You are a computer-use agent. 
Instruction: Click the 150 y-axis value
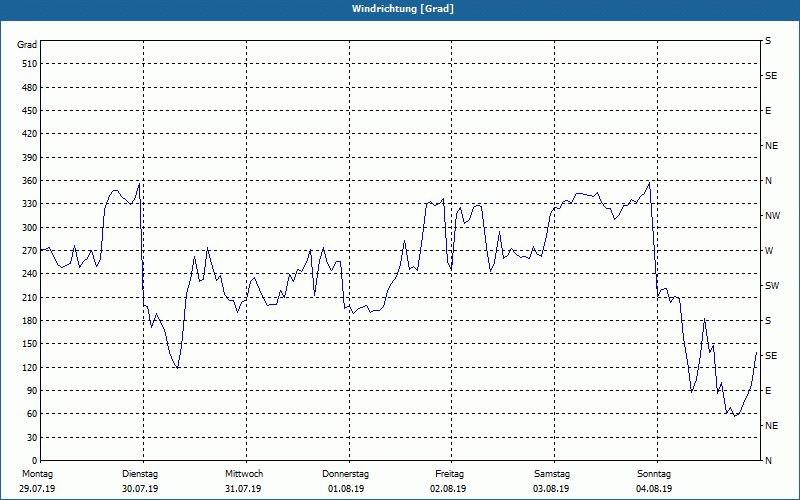click(x=30, y=344)
